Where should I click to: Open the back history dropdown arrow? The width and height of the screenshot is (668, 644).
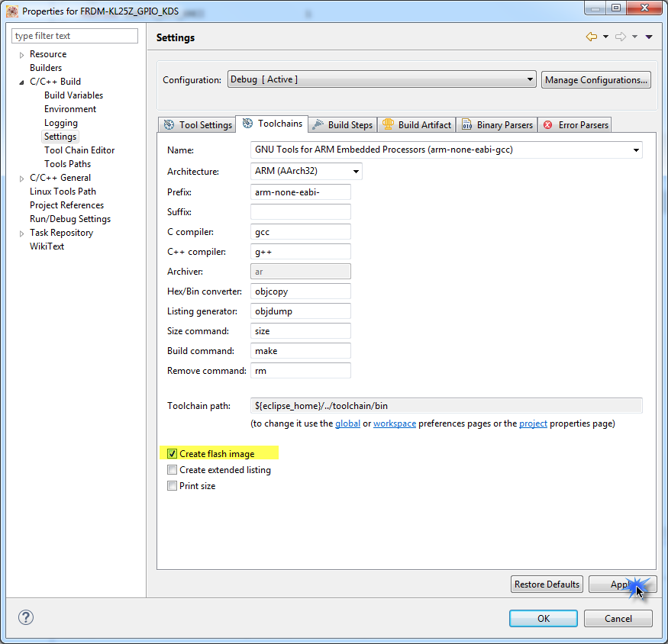coord(605,37)
